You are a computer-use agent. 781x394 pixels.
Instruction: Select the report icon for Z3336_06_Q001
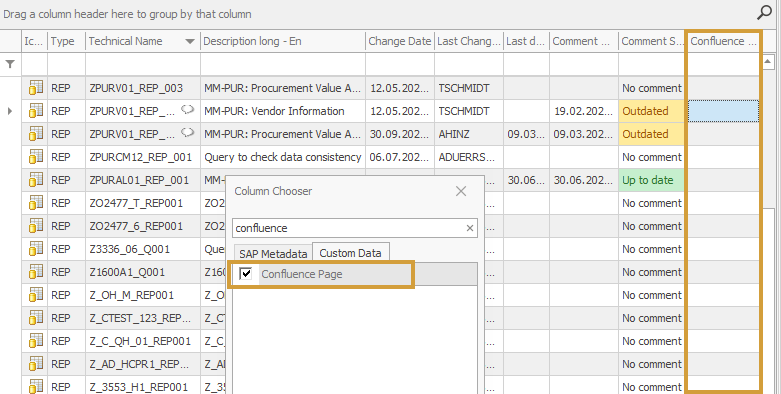pyautogui.click(x=35, y=249)
